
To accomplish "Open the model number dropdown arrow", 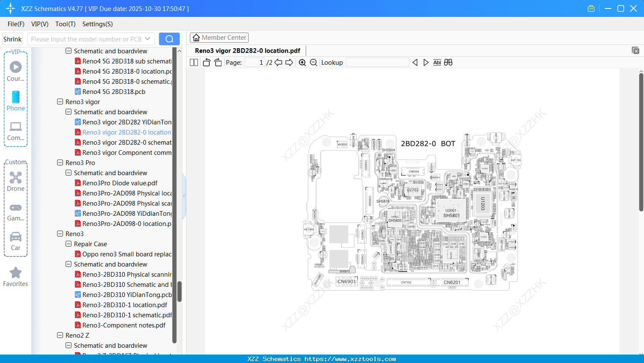I will pyautogui.click(x=148, y=39).
